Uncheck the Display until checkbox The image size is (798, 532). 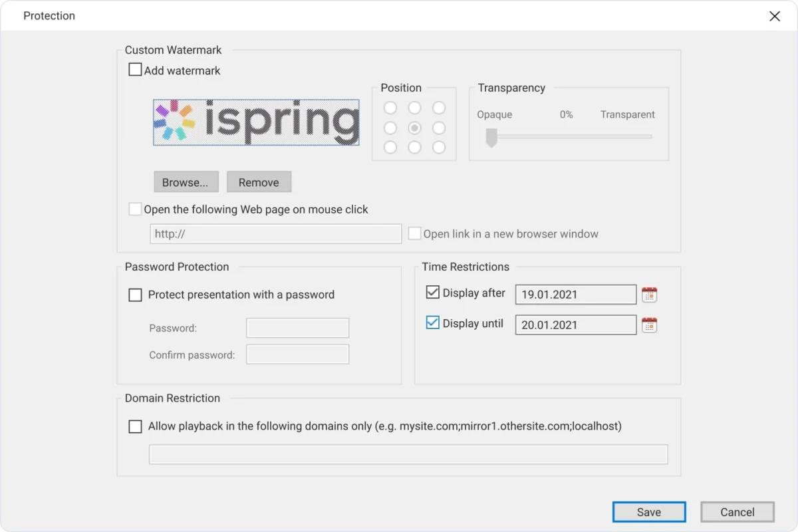click(433, 323)
